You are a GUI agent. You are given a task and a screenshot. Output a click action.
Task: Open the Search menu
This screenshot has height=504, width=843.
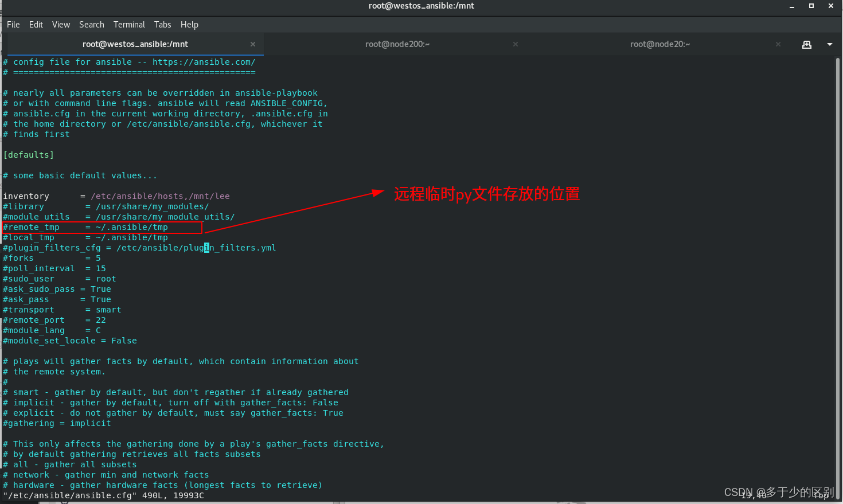coord(92,25)
